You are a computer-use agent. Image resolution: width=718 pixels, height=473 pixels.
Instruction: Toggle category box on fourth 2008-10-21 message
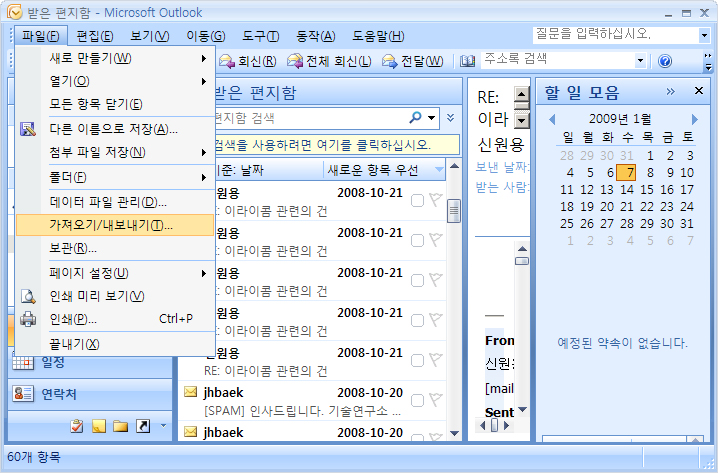417,320
